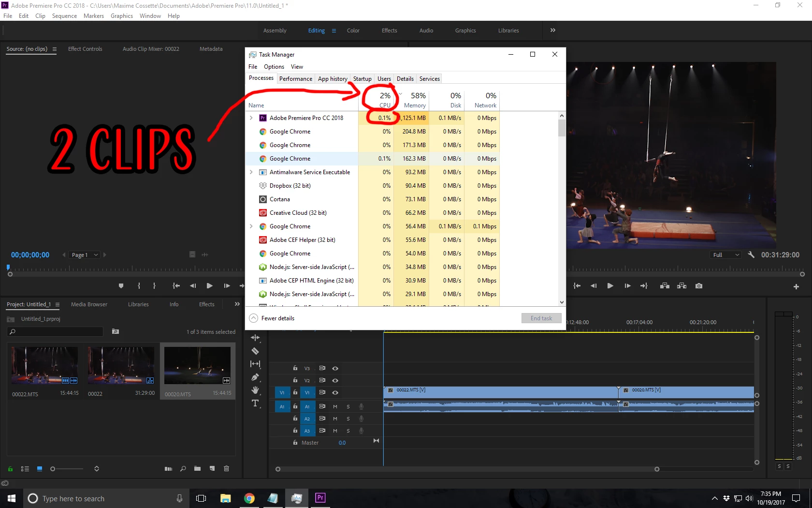Step forward one frame in Program monitor
Image resolution: width=812 pixels, height=508 pixels.
pyautogui.click(x=627, y=286)
